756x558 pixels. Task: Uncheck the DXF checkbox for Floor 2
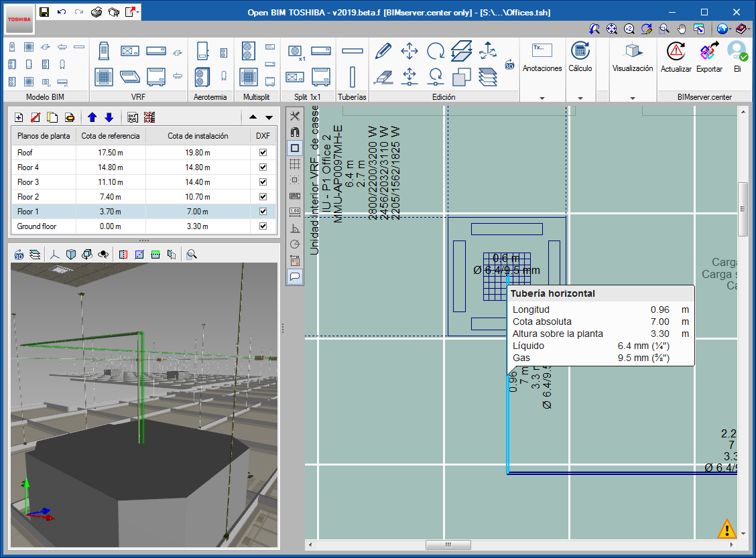[x=263, y=196]
